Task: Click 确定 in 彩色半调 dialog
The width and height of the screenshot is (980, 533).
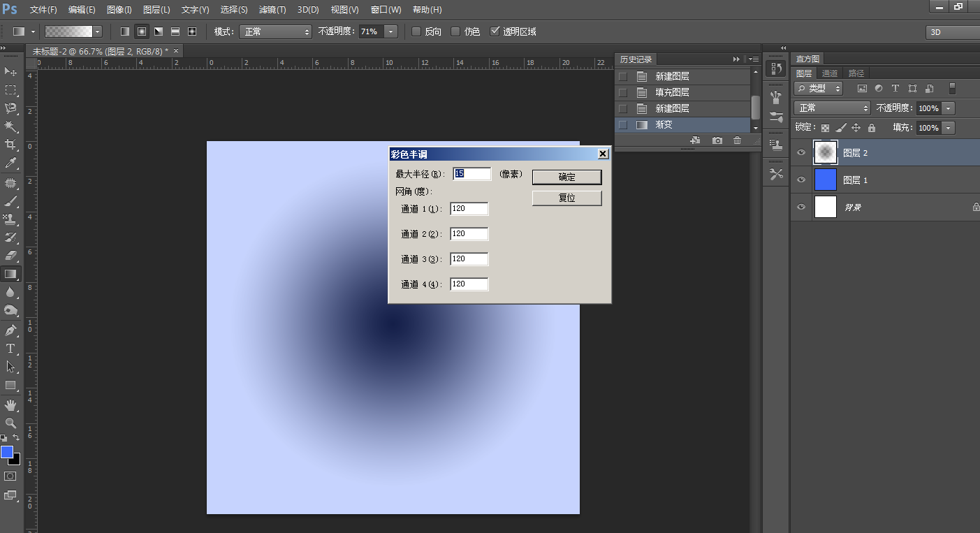Action: coord(566,177)
